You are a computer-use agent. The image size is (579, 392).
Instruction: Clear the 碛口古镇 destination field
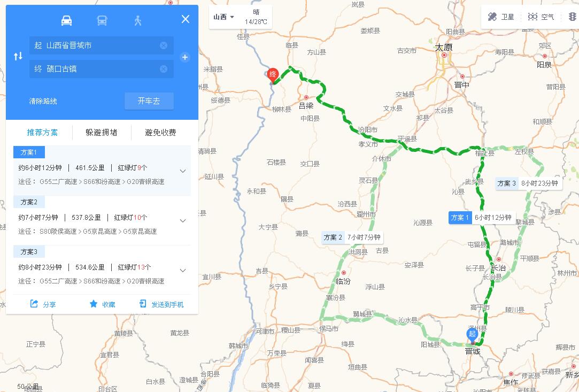click(x=164, y=69)
